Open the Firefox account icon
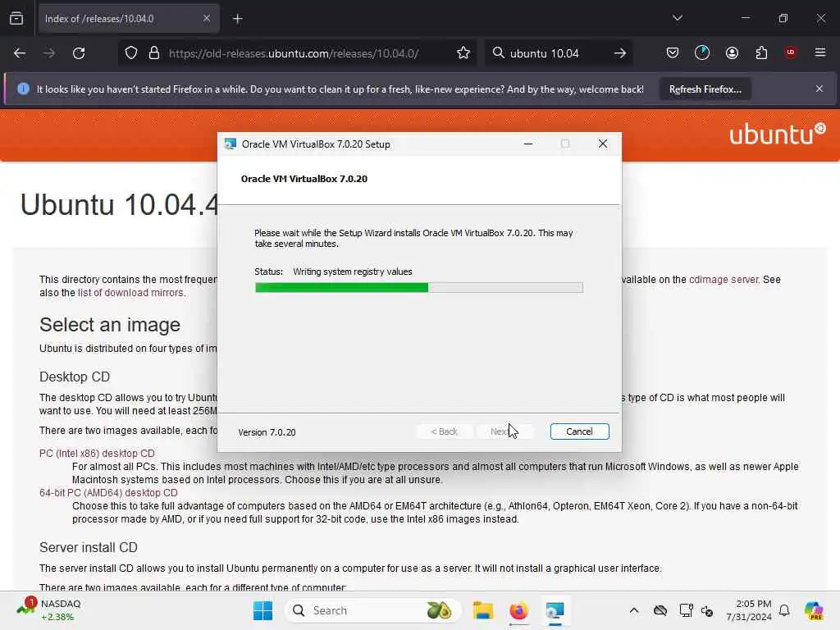 coord(732,52)
